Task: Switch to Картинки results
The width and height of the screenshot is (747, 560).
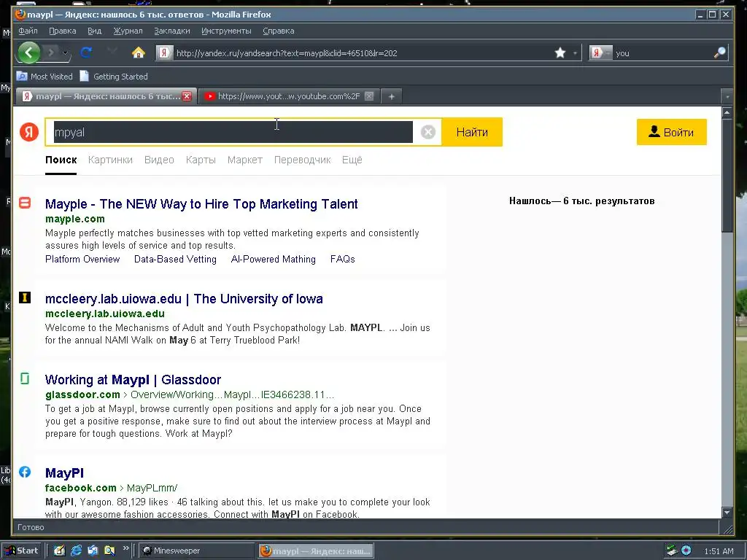Action: [x=110, y=160]
